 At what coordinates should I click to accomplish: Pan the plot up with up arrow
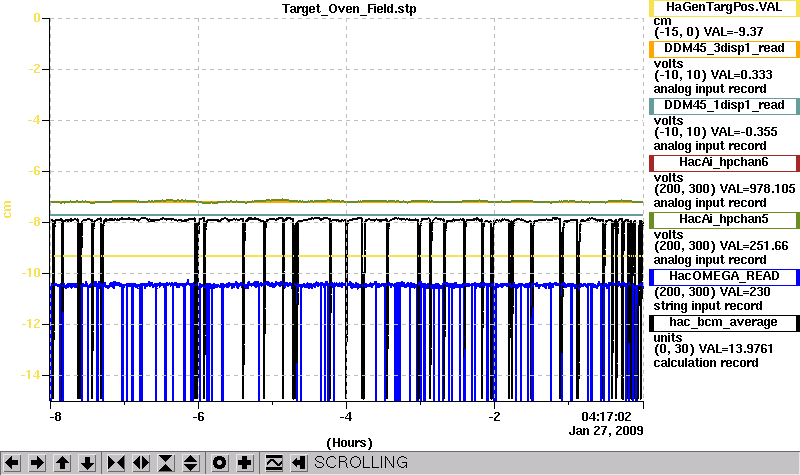pos(63,463)
